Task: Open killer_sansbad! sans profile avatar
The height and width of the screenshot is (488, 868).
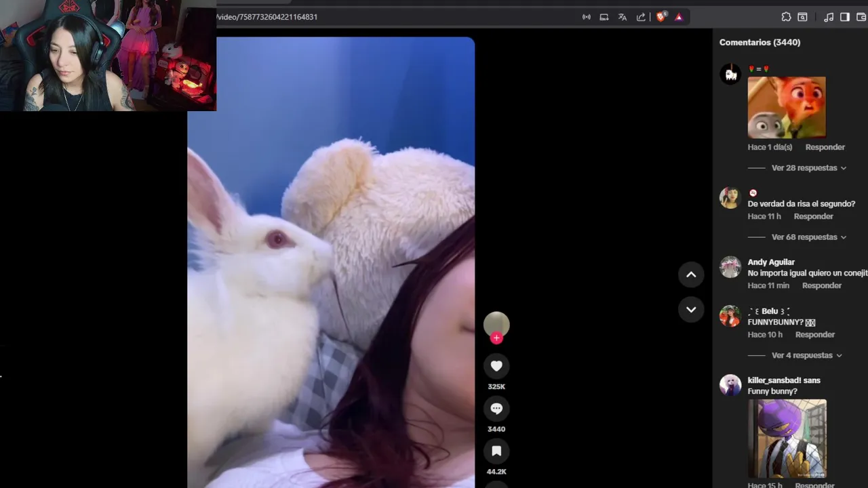Action: 730,385
